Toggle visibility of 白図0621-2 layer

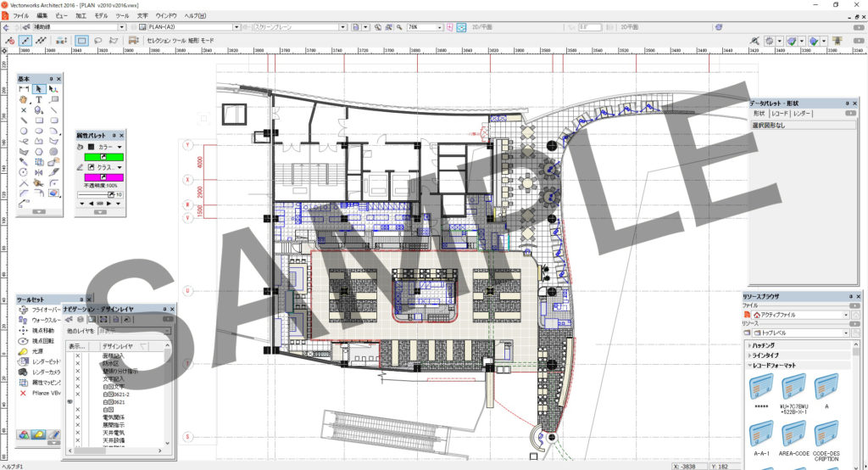[x=77, y=394]
